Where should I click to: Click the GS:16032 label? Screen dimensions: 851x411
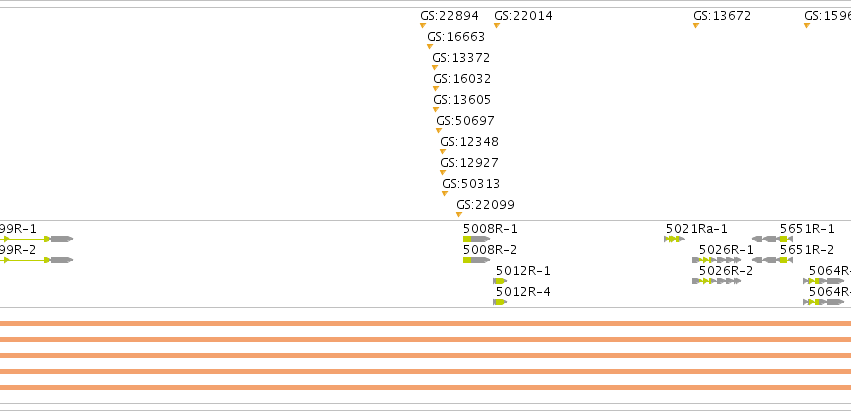coord(462,79)
